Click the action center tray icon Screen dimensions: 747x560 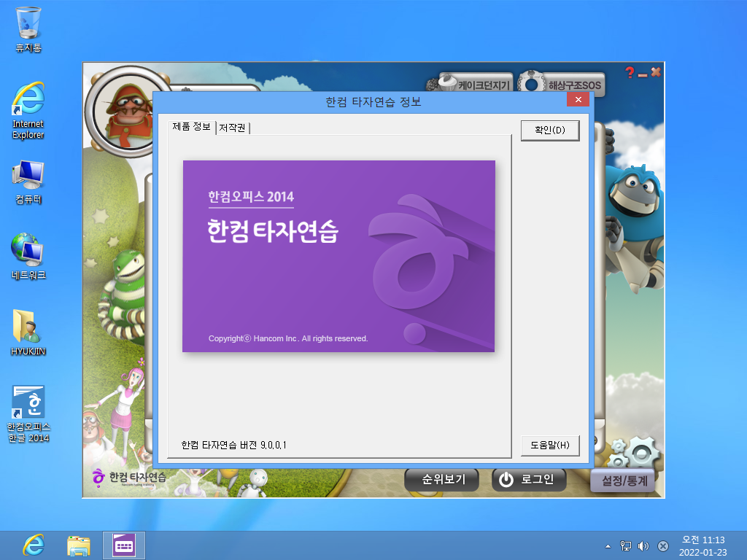[662, 546]
